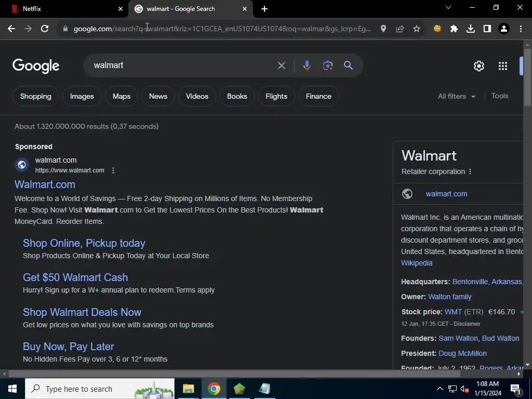Image resolution: width=532 pixels, height=399 pixels.
Task: Open Google quick settings gear
Action: 478,66
